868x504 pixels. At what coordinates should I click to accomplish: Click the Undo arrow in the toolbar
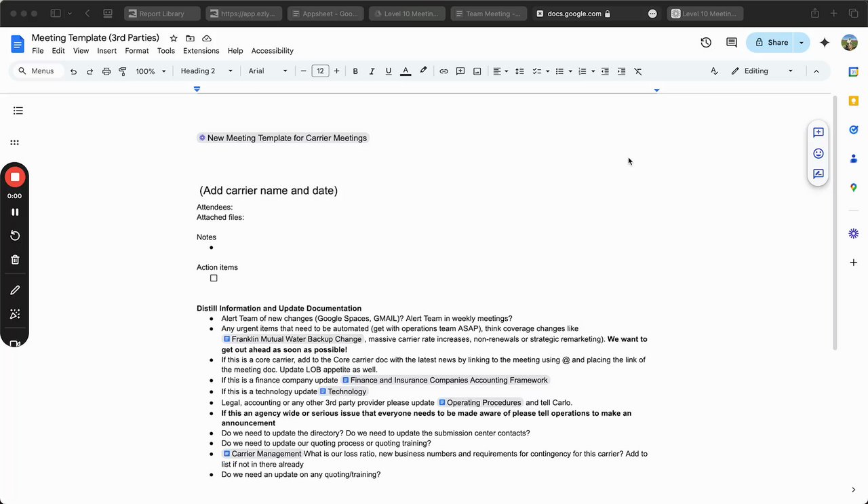[x=73, y=71]
